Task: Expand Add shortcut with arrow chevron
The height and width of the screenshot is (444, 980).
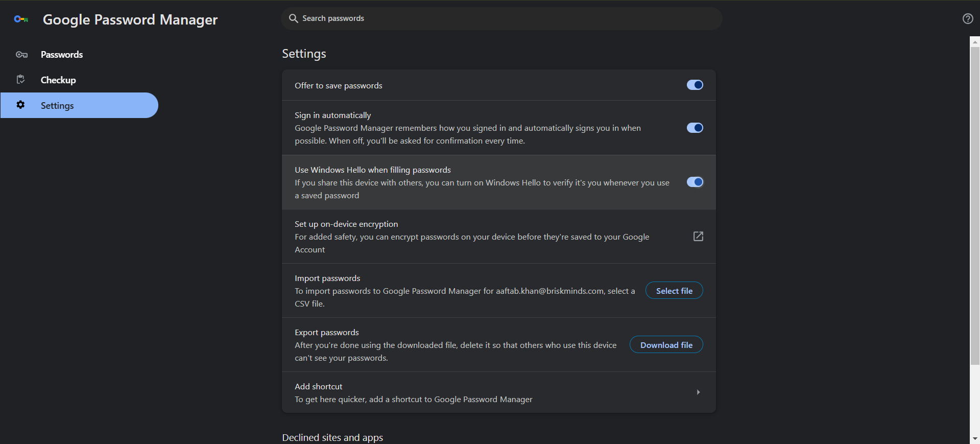Action: pyautogui.click(x=698, y=392)
